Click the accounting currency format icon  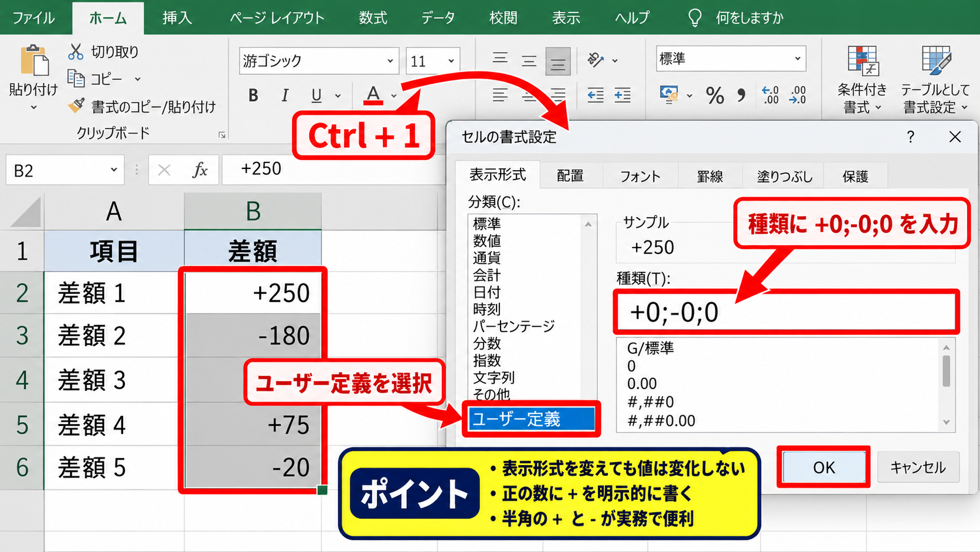[669, 94]
